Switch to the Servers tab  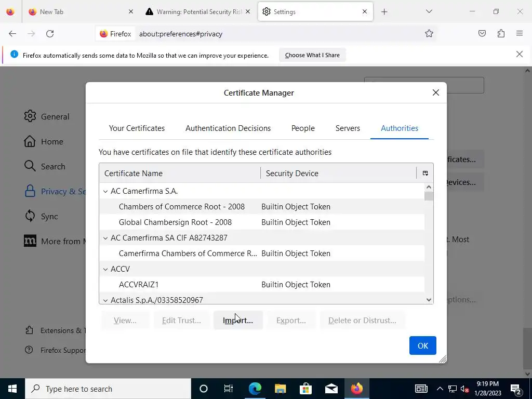tap(348, 128)
